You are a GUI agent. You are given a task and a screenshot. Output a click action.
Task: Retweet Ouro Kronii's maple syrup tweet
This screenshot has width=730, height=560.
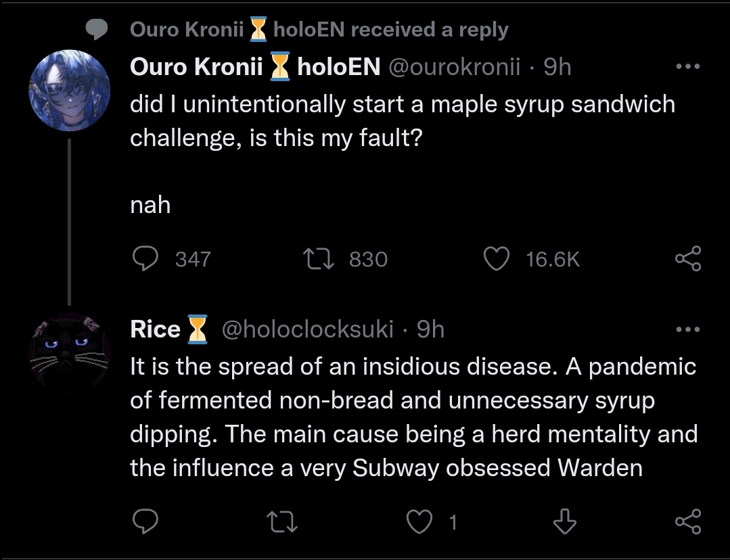(x=317, y=259)
